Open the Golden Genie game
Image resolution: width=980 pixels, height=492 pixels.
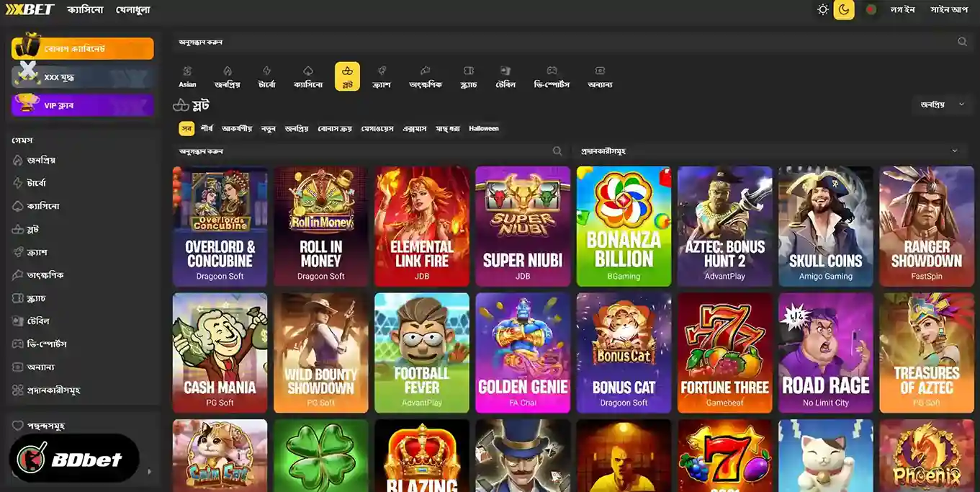tap(523, 353)
